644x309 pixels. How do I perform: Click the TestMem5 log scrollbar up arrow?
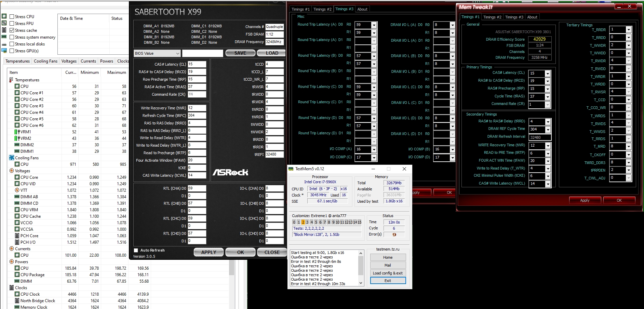point(361,253)
